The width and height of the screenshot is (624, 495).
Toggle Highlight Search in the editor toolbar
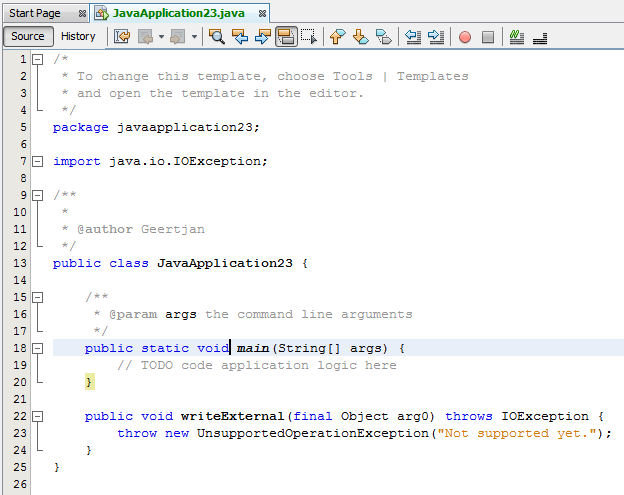286,37
